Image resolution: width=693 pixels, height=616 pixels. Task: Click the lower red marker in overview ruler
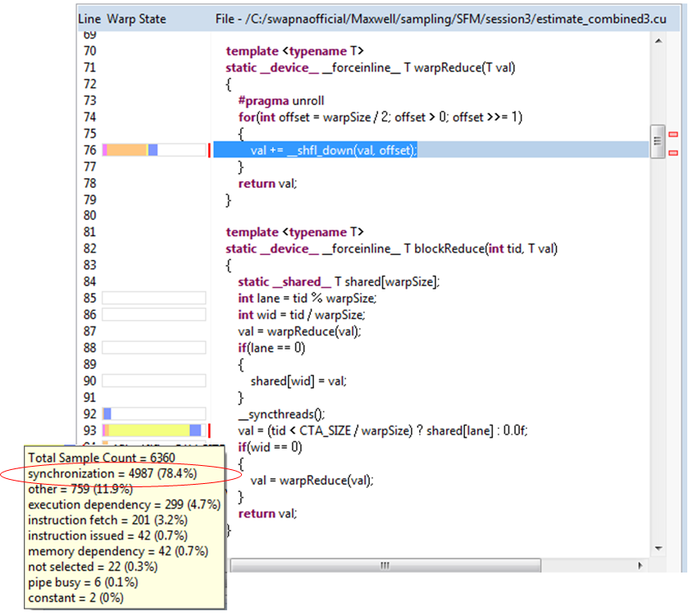(x=673, y=153)
